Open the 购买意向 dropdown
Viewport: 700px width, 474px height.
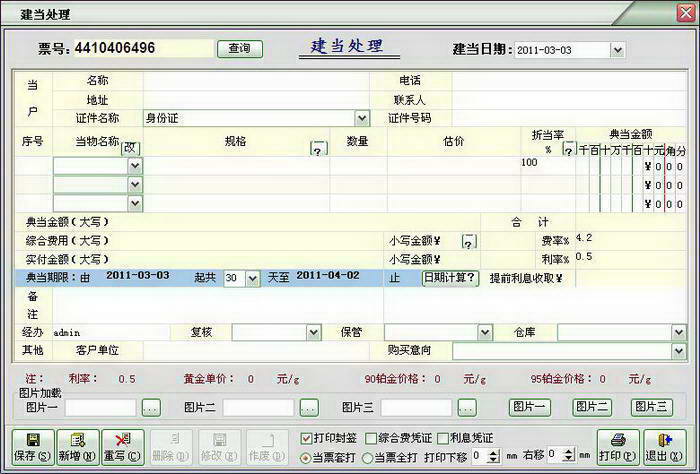(679, 351)
